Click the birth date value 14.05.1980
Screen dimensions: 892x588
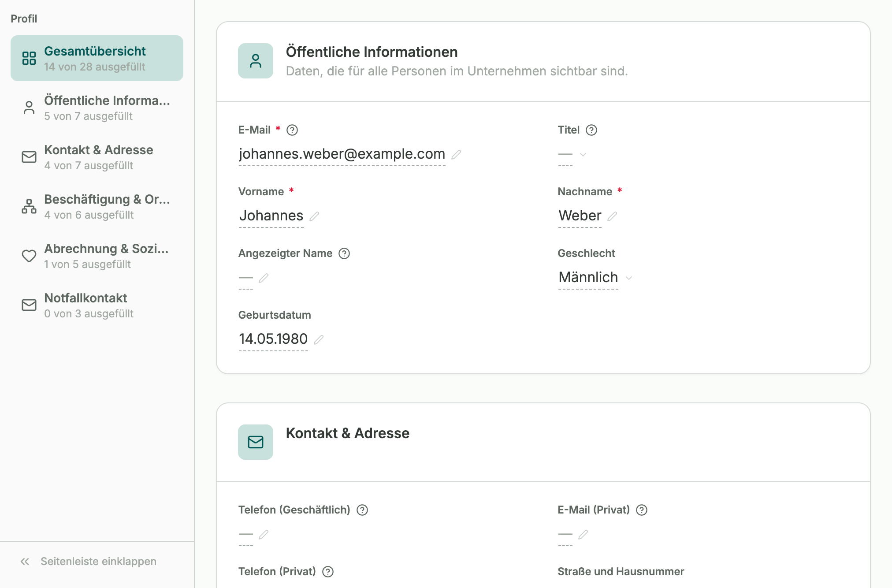(273, 339)
